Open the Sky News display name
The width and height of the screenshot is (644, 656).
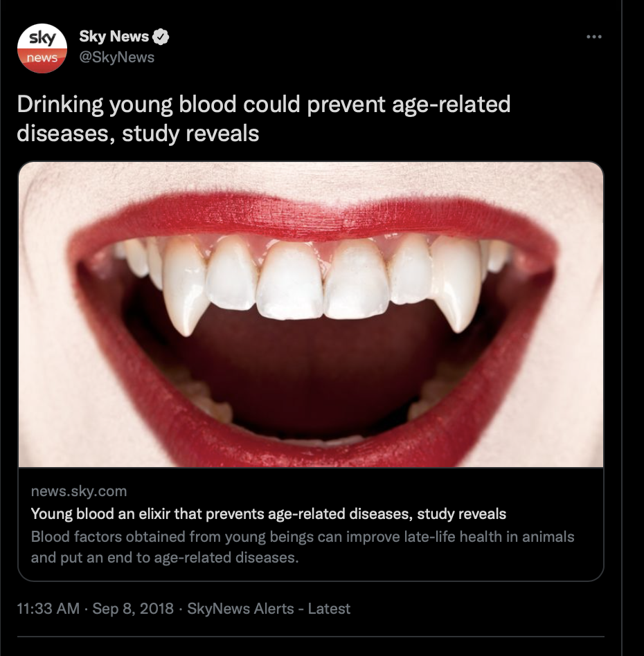(x=114, y=37)
